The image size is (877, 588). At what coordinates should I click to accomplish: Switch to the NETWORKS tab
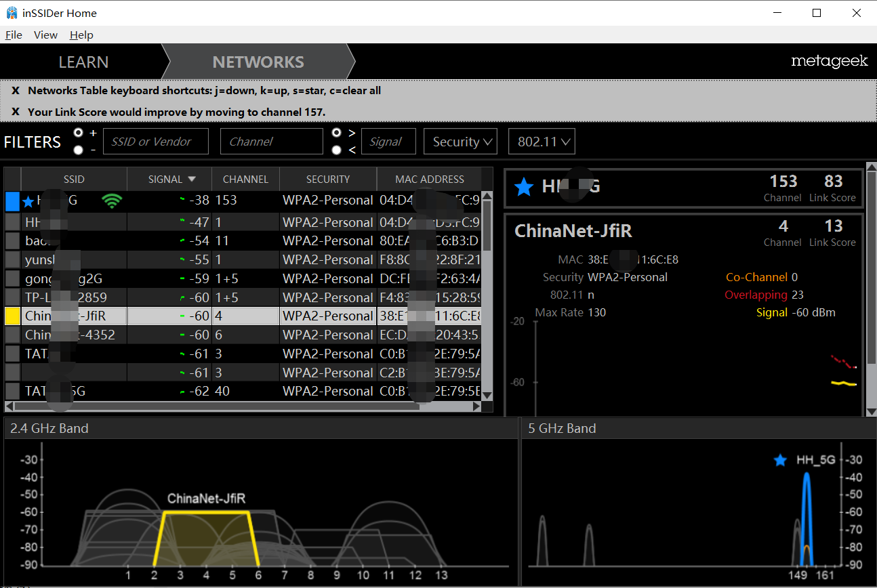click(x=258, y=62)
